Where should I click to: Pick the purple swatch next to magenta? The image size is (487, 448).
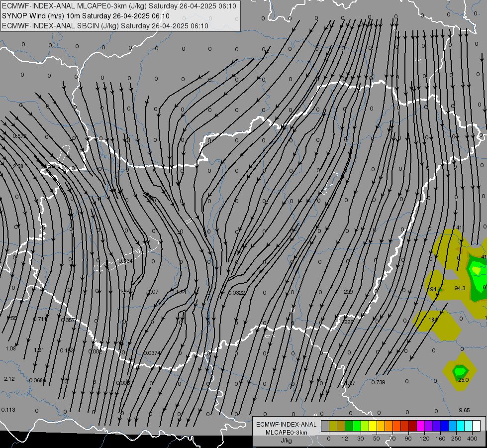[429, 426]
